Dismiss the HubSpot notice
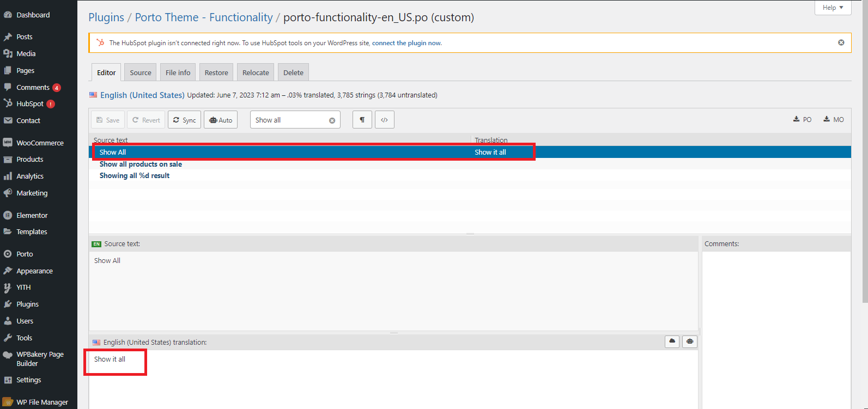The image size is (868, 409). [841, 42]
